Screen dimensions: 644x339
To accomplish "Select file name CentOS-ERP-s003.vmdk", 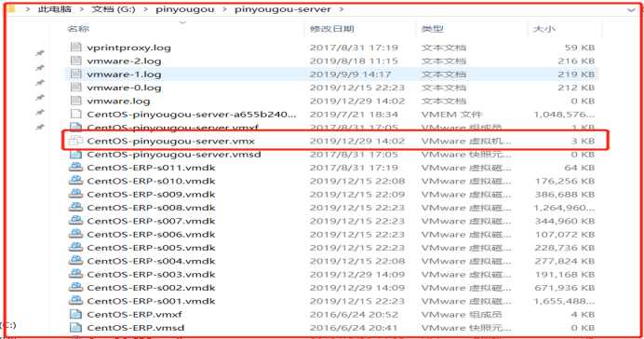I will click(151, 275).
